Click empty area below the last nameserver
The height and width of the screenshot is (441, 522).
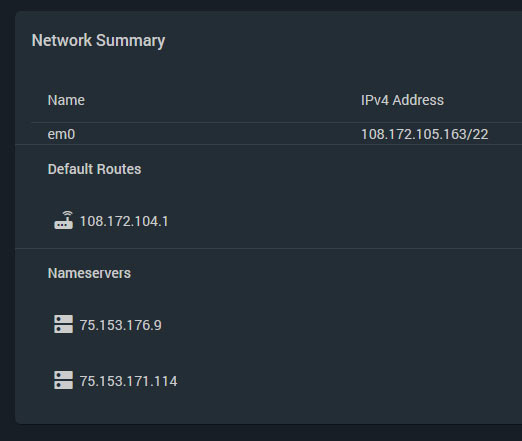coord(267,407)
